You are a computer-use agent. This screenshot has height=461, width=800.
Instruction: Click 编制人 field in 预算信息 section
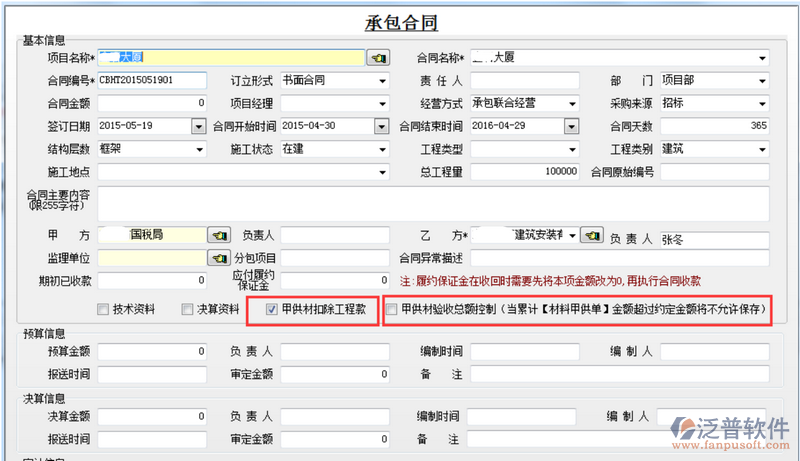(x=714, y=351)
